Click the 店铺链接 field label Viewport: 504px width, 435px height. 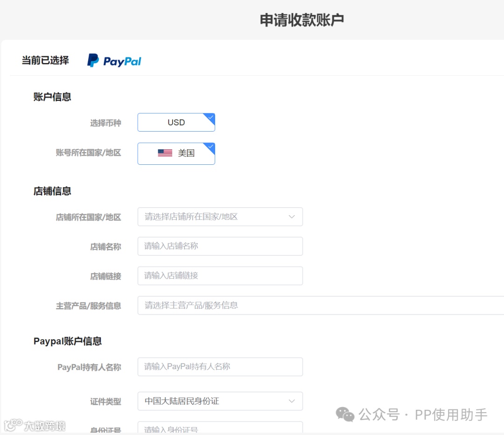tap(105, 276)
